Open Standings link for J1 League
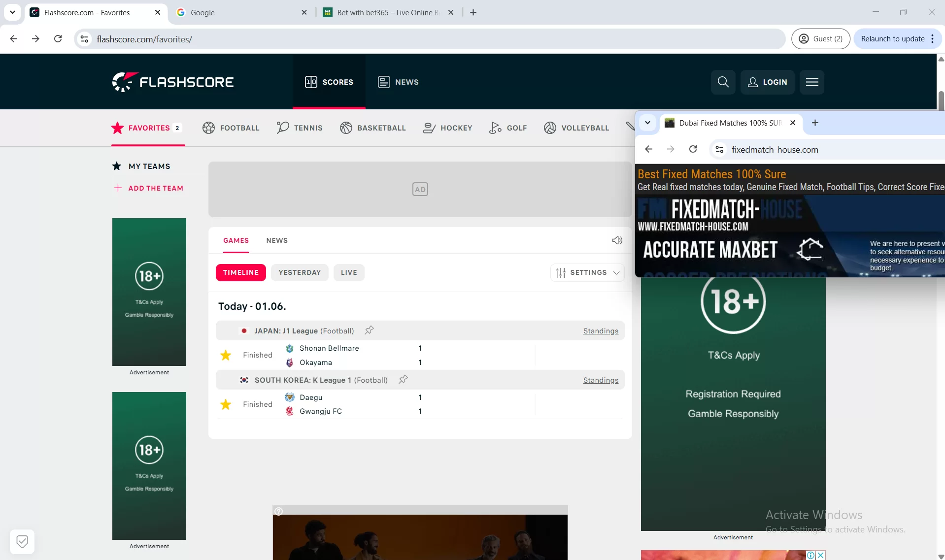The height and width of the screenshot is (560, 945). 600,331
